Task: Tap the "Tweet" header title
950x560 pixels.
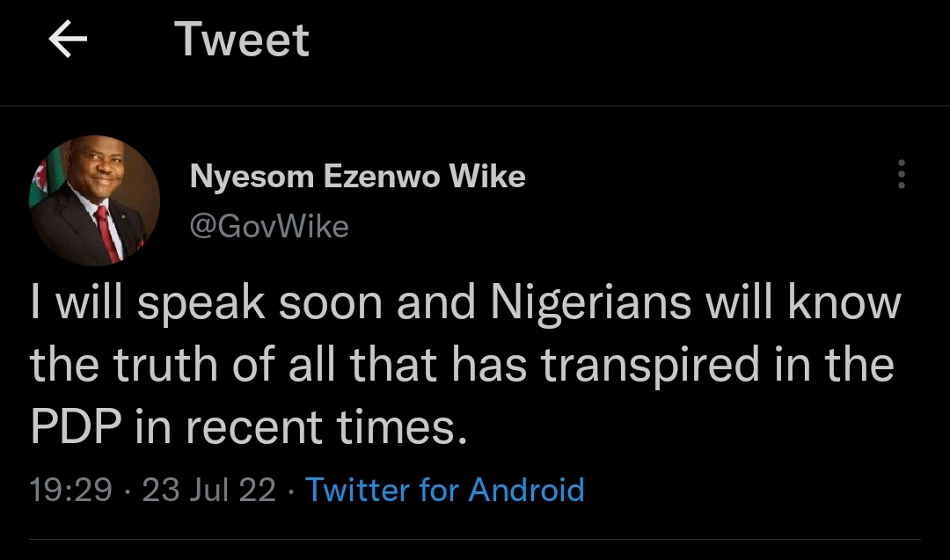Action: tap(242, 40)
